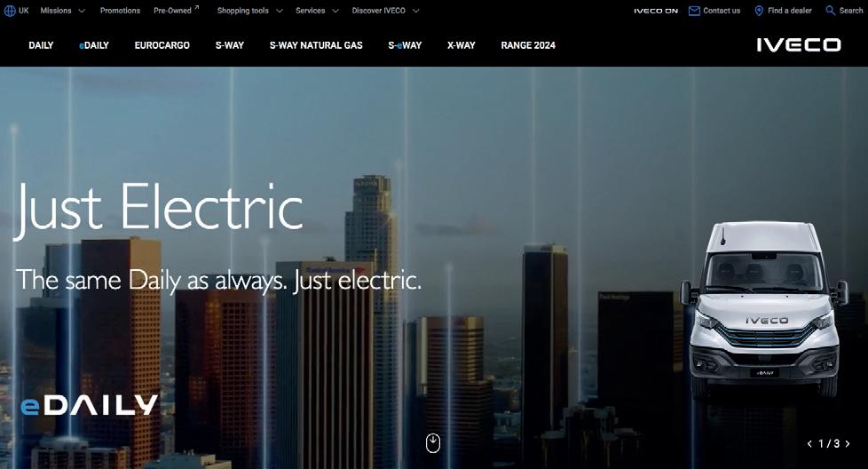Open the Promotions link
868x469 pixels.
(x=120, y=11)
